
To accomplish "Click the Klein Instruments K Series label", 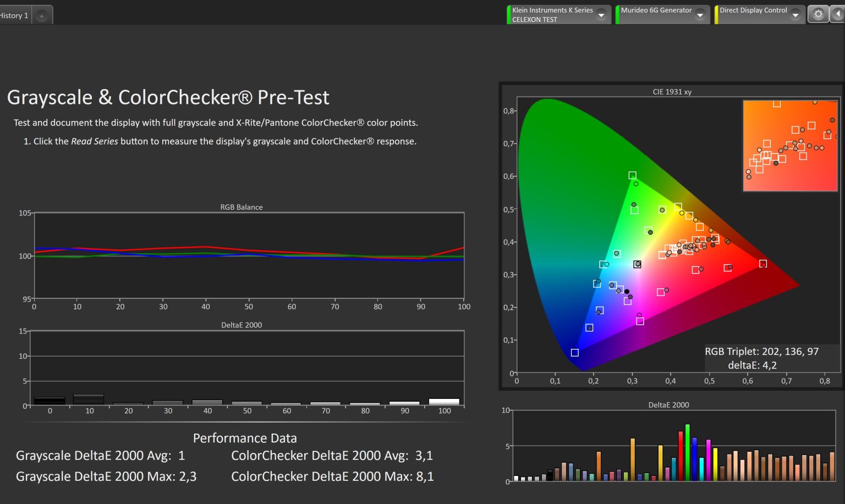I will (552, 10).
